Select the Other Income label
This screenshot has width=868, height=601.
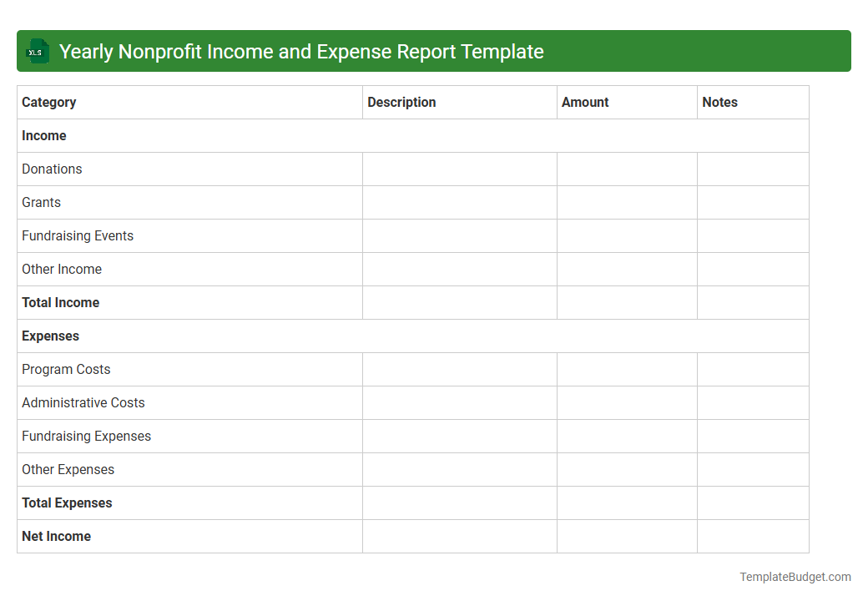coord(62,269)
